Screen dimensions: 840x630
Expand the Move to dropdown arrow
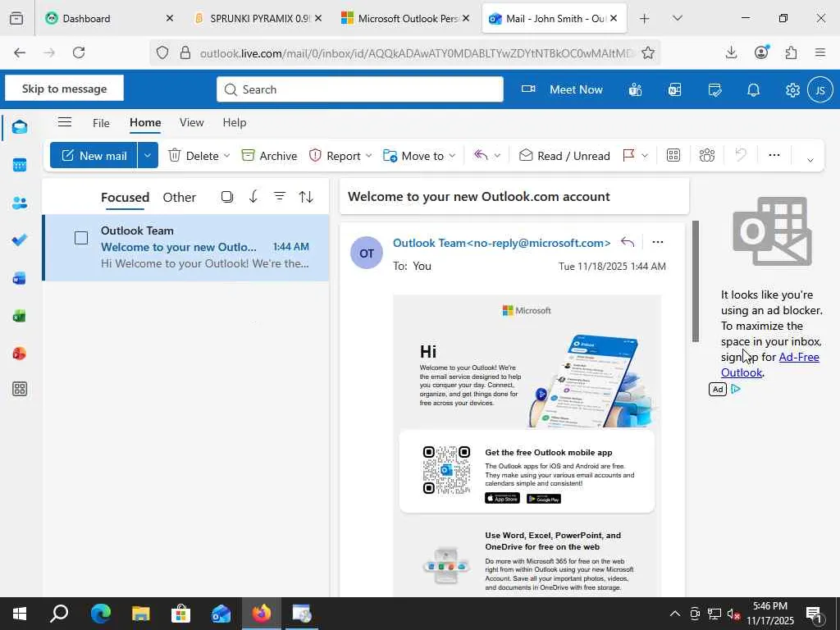click(452, 156)
